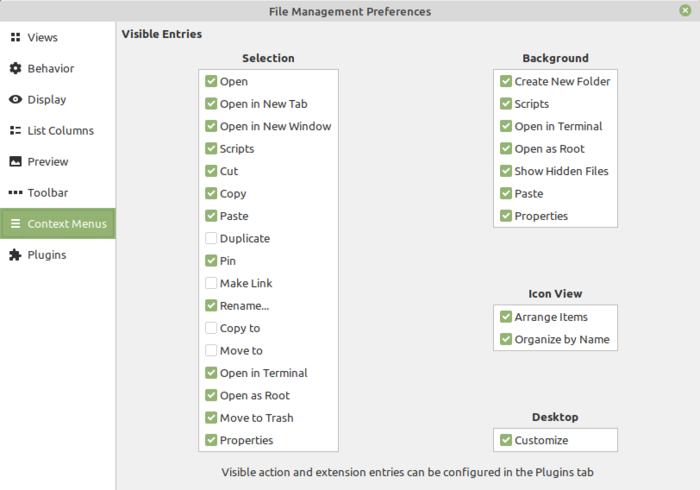
Task: Uncheck Open in New Tab
Action: point(211,104)
